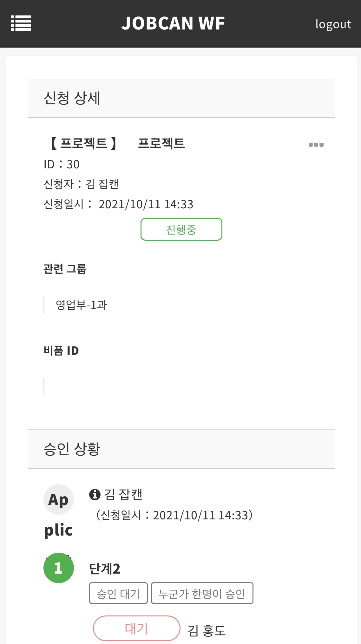Click the 누군가 한명이 승인 tag

tap(202, 593)
